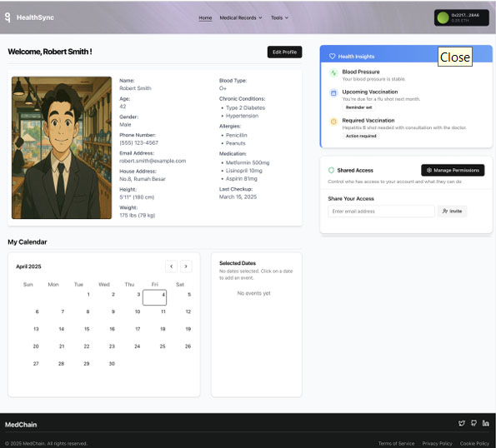Go to the next calendar month

(x=186, y=266)
